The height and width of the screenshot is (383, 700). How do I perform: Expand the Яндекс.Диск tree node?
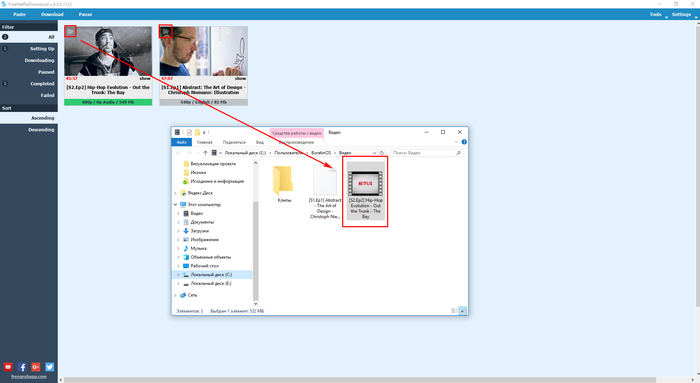pos(175,193)
